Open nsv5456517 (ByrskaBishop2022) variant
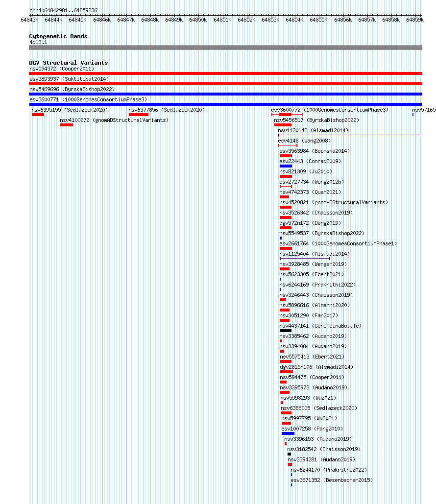This screenshot has width=436, height=504. tap(316, 120)
